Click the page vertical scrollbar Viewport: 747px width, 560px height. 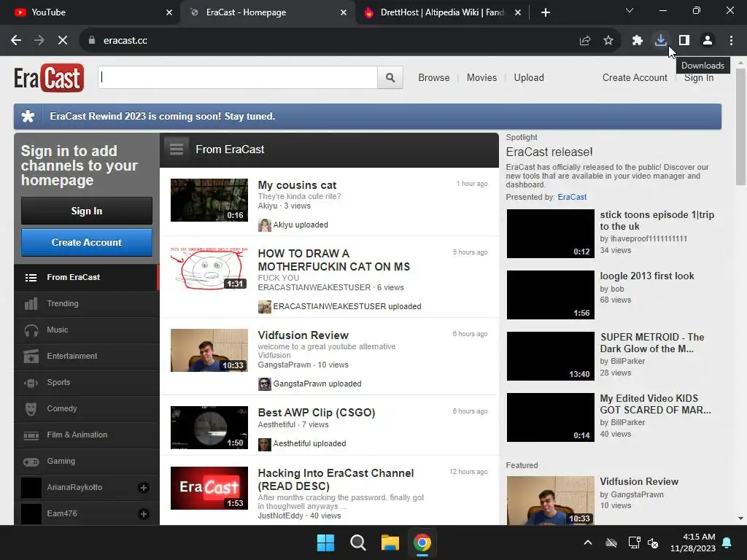coord(740,127)
